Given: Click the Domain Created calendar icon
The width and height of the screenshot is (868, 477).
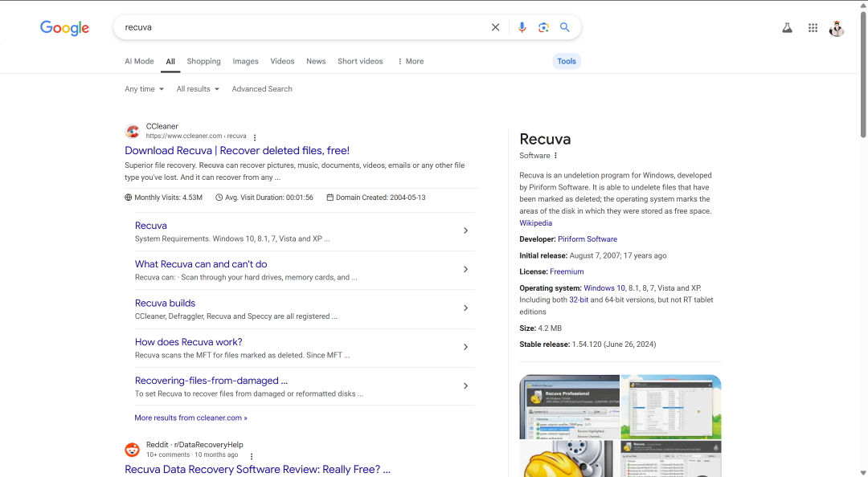Looking at the screenshot, I should pyautogui.click(x=330, y=198).
